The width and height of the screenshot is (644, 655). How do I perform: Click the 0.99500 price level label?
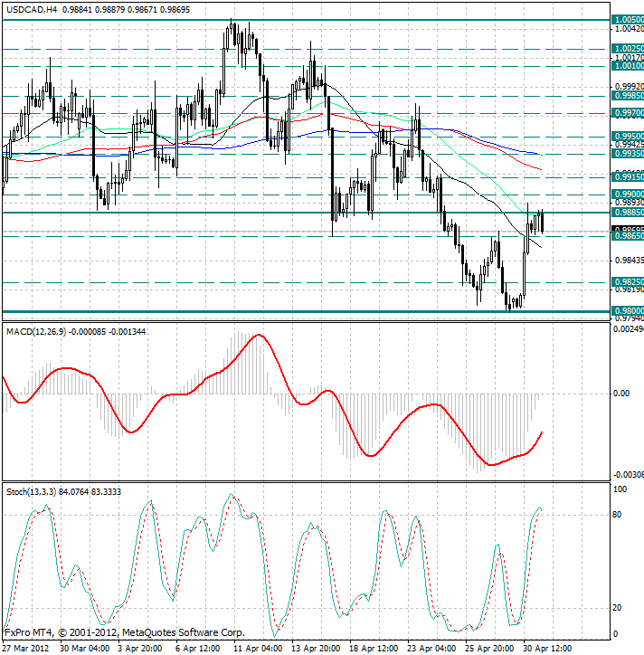628,137
